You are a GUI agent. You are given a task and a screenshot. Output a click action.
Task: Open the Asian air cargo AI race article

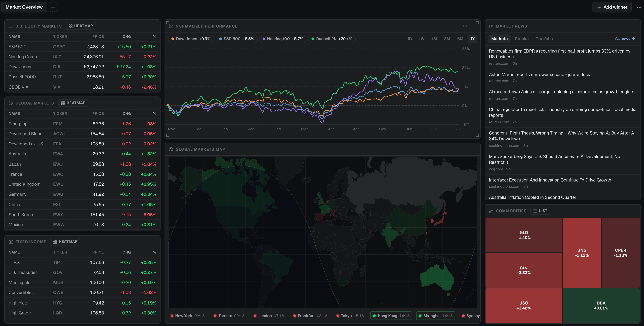coord(562,95)
